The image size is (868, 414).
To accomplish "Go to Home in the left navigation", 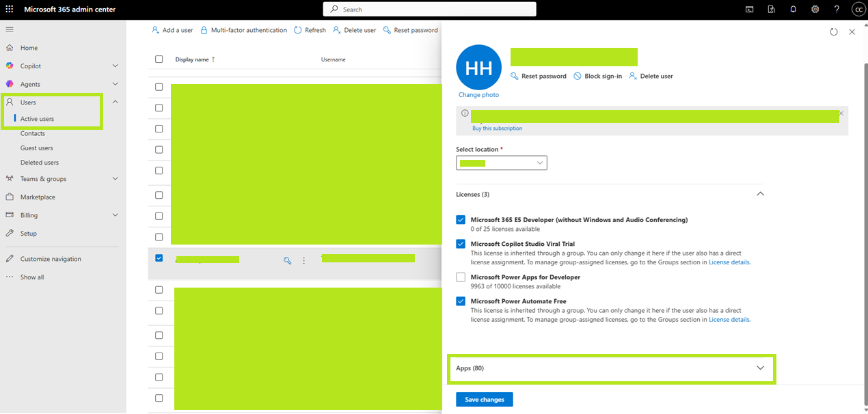I will (x=29, y=48).
